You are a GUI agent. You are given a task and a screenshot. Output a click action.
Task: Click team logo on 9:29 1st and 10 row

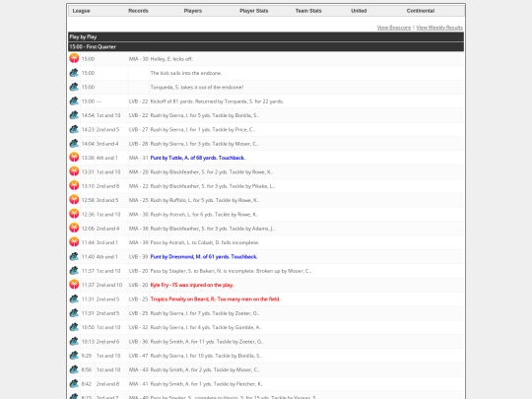74,356
